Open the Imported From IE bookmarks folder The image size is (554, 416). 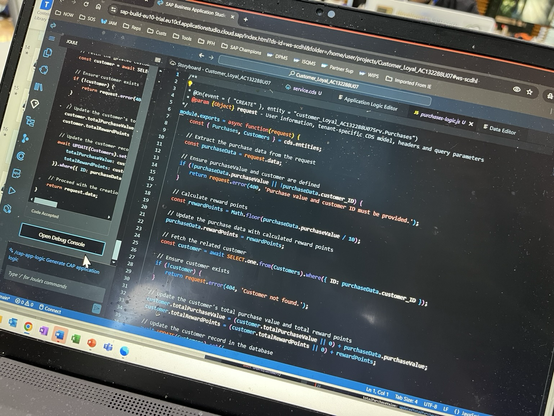pos(408,82)
